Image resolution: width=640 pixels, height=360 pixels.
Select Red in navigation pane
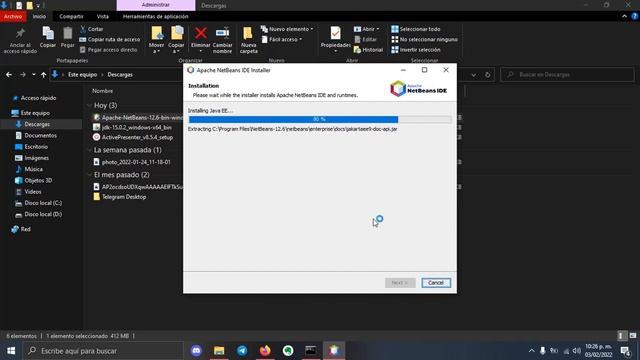[25, 229]
